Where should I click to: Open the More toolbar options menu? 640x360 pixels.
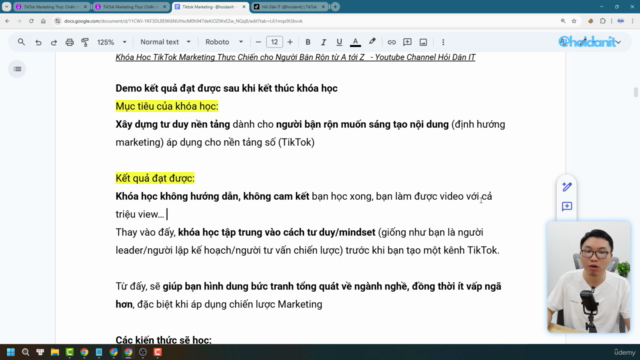pos(443,42)
